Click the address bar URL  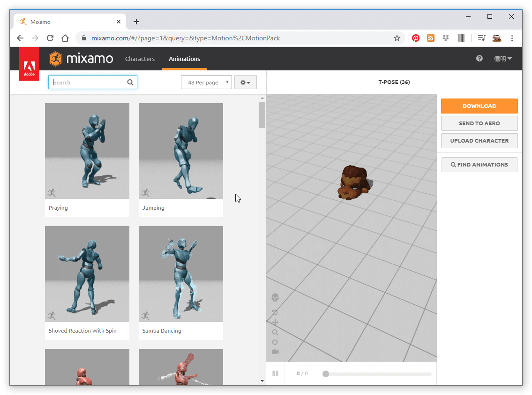point(186,38)
